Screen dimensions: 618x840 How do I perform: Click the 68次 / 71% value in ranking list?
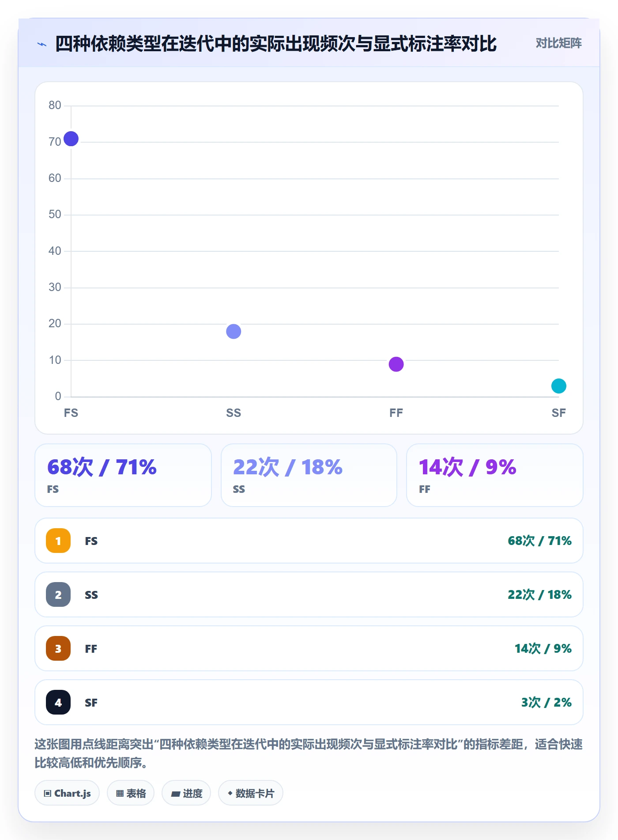[539, 541]
